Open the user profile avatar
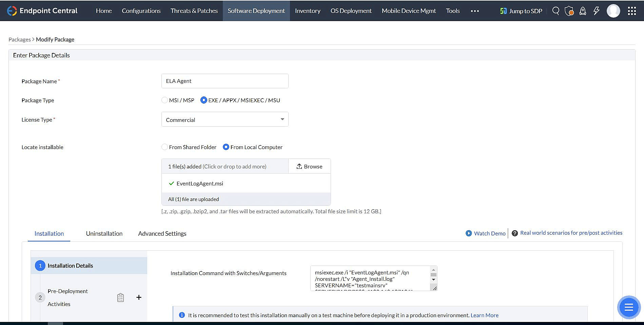 pos(613,11)
